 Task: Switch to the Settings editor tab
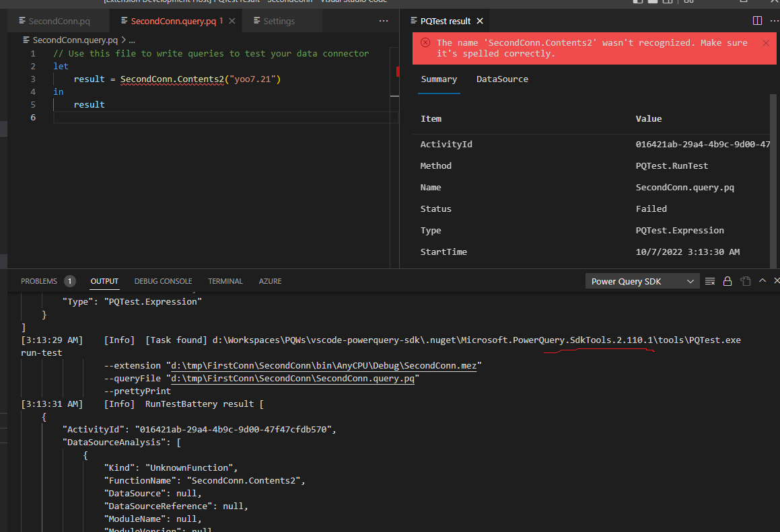(x=279, y=21)
